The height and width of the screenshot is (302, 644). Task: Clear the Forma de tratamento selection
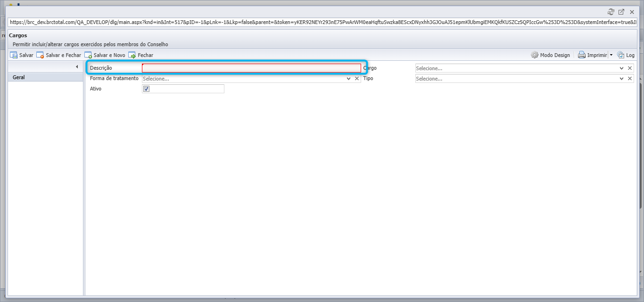(357, 79)
